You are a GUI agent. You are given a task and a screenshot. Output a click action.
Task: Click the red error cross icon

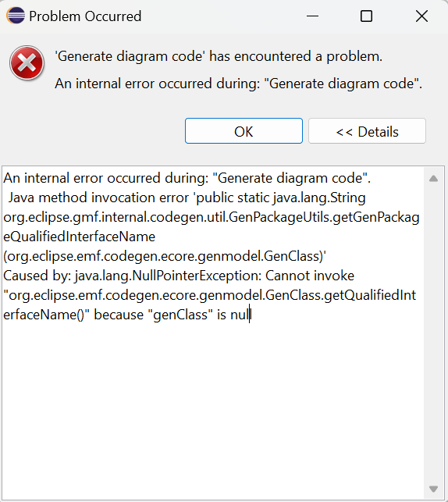tap(27, 62)
